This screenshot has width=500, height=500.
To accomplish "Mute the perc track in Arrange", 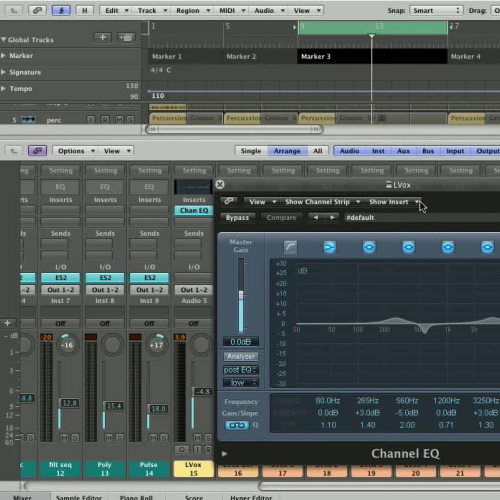I will 119,120.
